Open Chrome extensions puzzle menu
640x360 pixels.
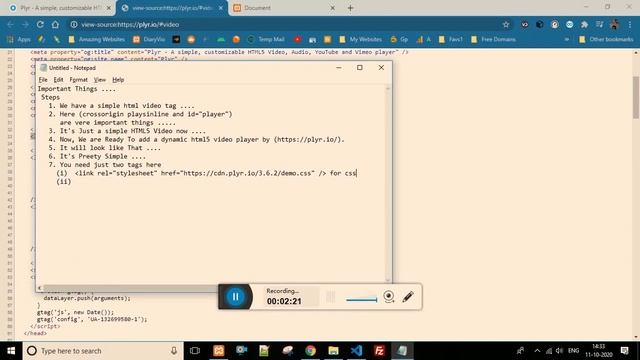(584, 24)
